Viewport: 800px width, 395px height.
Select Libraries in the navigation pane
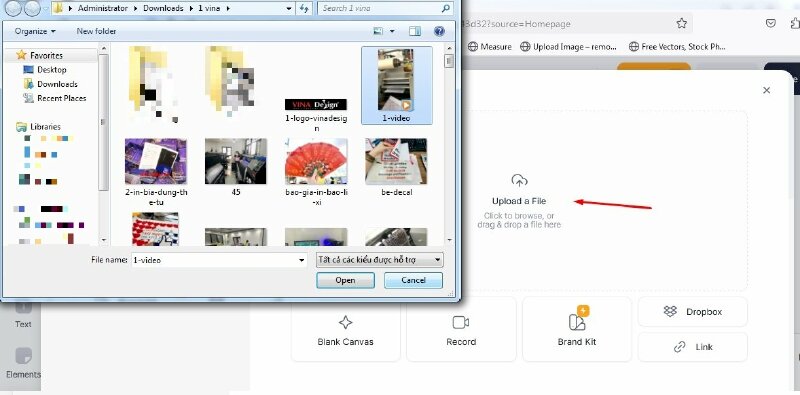(x=38, y=127)
